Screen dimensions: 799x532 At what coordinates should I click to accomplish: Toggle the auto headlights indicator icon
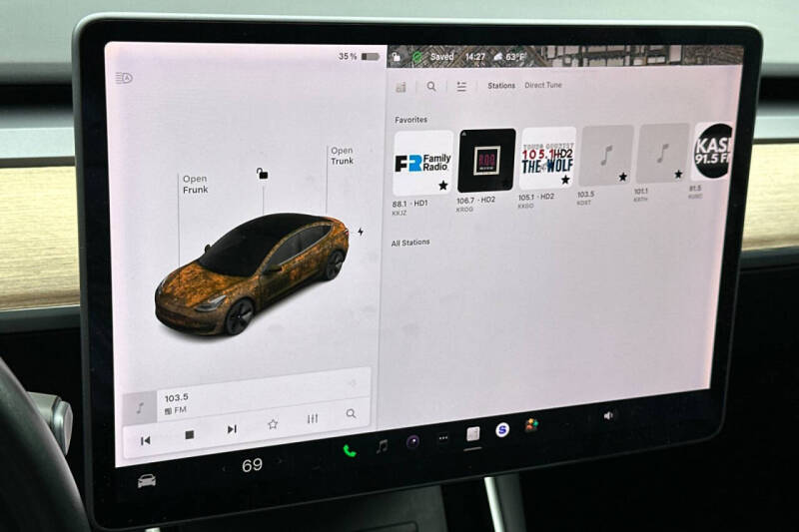pos(124,78)
